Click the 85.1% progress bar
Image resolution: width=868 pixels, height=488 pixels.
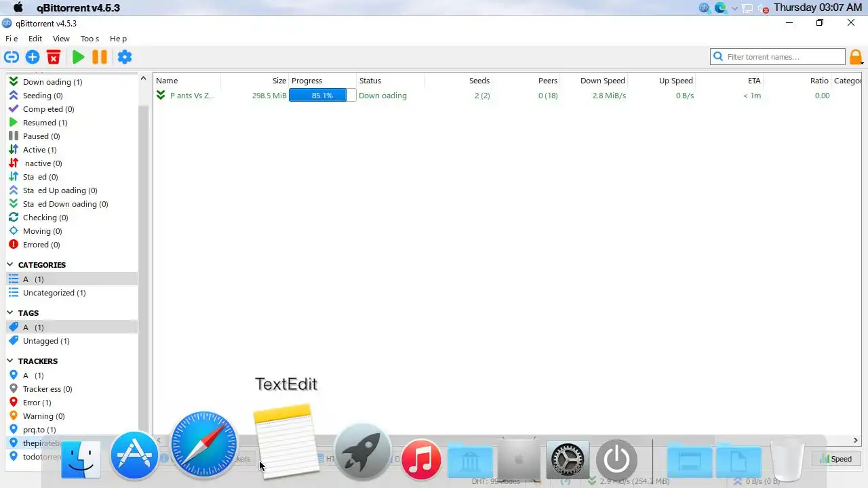(323, 96)
